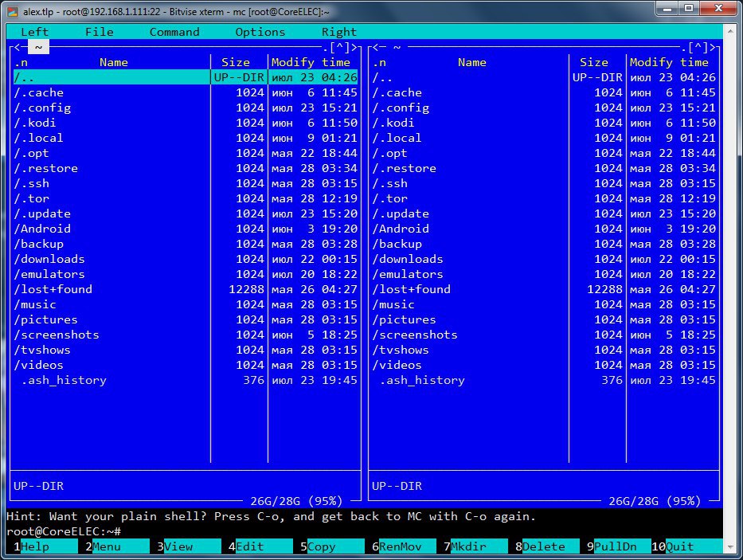Click 10 Quit function key button

[687, 546]
